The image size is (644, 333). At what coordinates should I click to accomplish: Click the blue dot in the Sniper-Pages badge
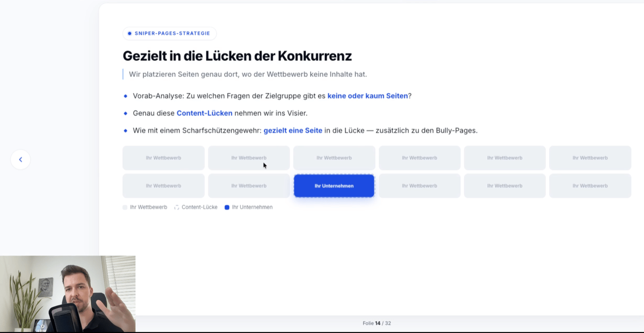[129, 33]
